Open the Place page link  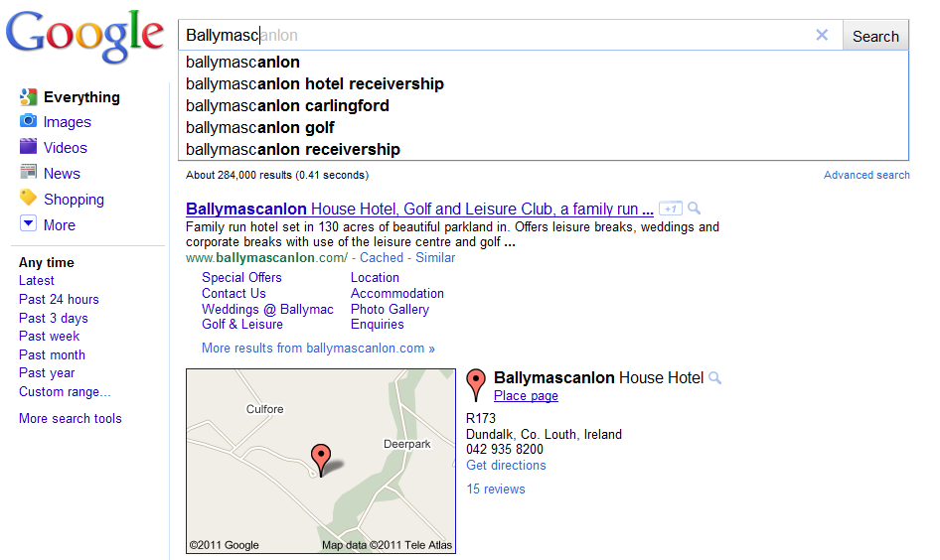(x=526, y=396)
